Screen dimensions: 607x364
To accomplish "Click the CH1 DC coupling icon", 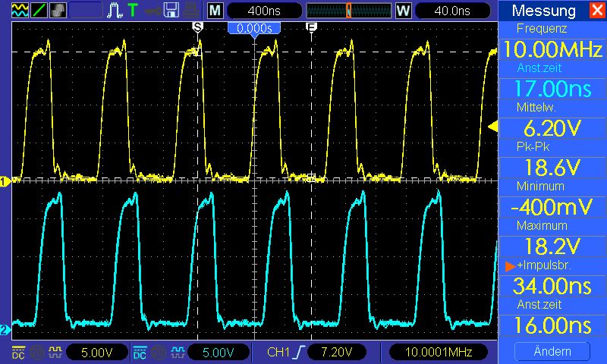I will pos(18,352).
